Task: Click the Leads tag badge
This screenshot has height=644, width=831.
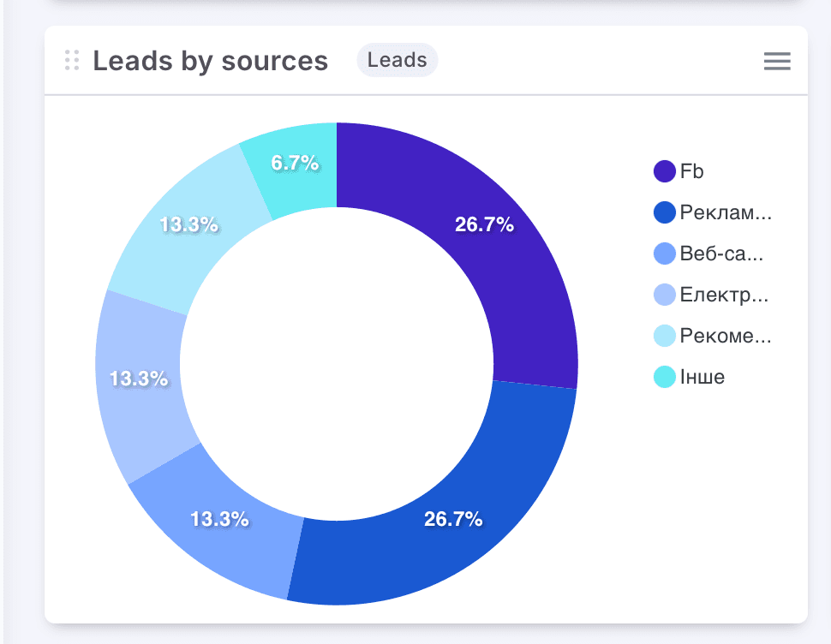Action: pos(398,60)
